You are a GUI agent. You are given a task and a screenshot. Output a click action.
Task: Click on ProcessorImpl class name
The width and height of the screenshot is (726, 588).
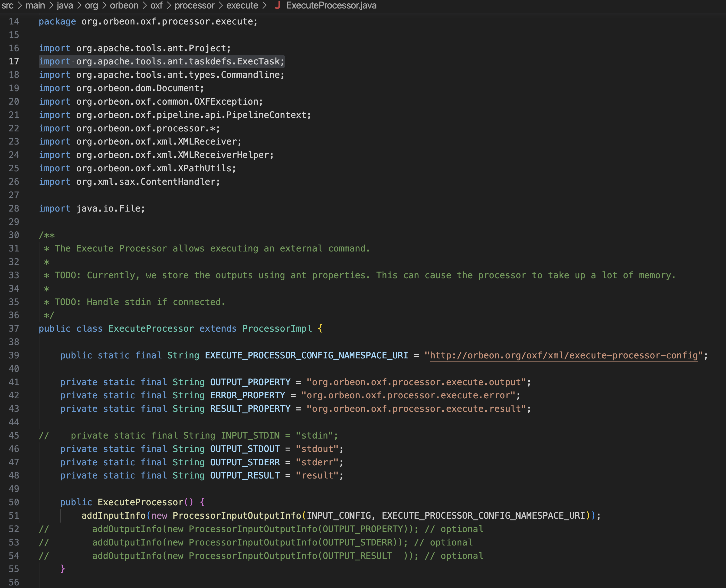[277, 329]
